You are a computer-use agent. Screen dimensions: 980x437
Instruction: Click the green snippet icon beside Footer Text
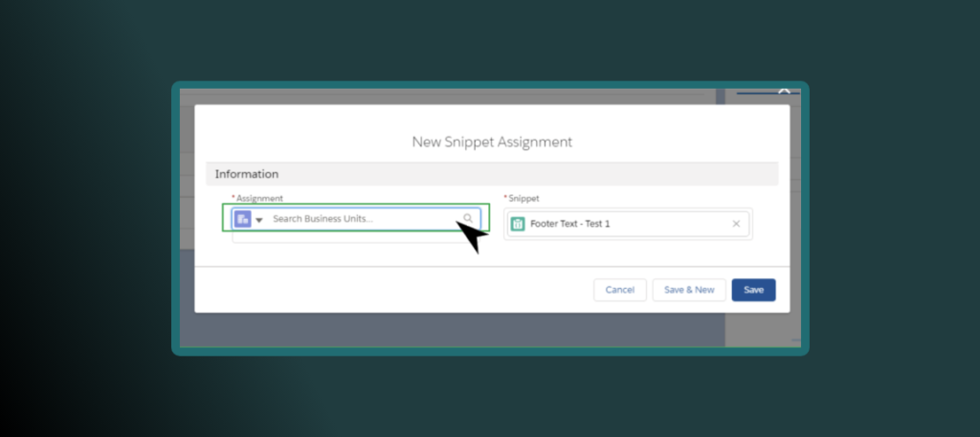coord(518,224)
